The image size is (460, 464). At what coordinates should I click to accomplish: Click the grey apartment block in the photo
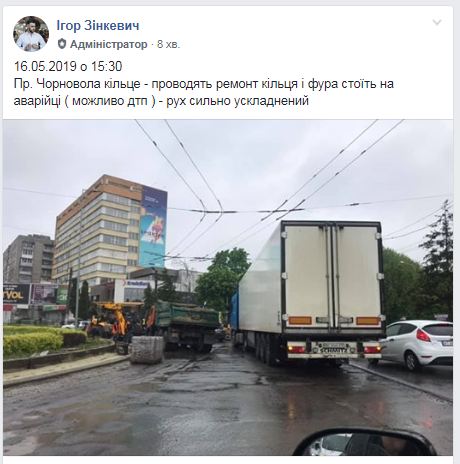pos(28,259)
